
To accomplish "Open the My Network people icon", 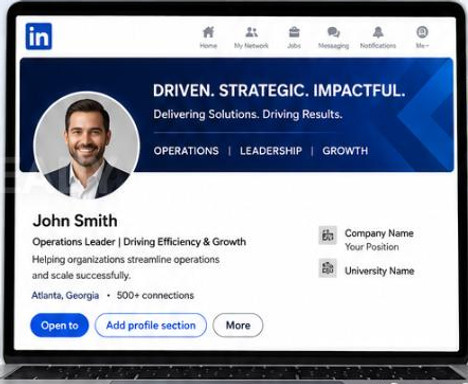I will click(251, 32).
